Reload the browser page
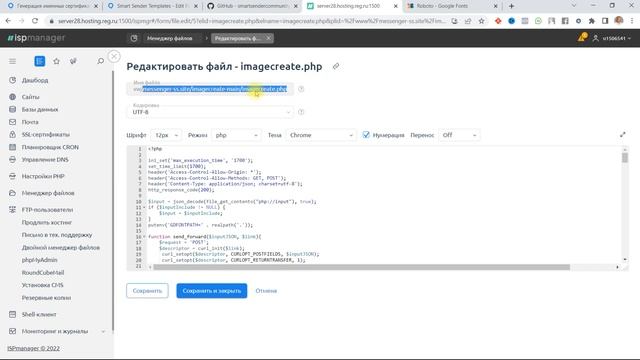 pos(35,21)
